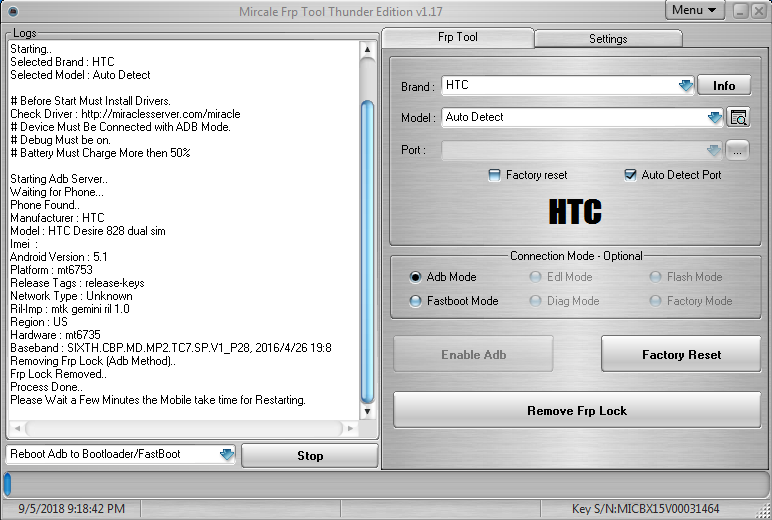Screen dimensions: 772x520
Task: Click the log line 'Phone Found..'
Action: [x=45, y=205]
